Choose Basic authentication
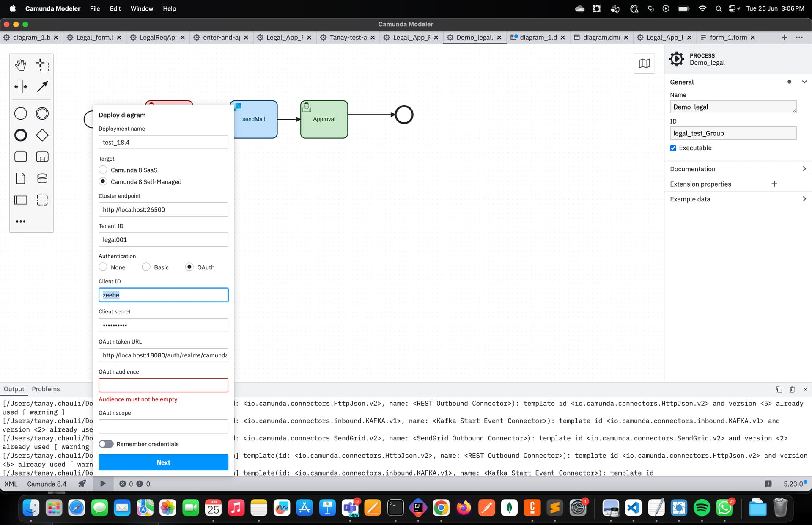 [x=146, y=267]
